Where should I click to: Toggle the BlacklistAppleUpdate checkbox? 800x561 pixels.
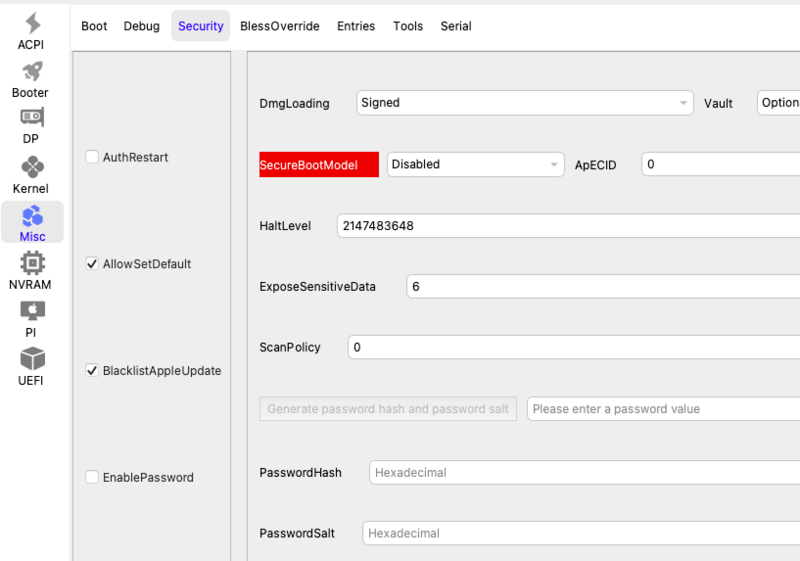(92, 370)
